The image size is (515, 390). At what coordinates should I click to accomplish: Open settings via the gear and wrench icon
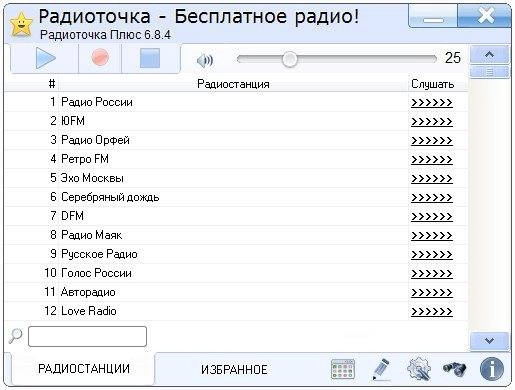tap(419, 369)
